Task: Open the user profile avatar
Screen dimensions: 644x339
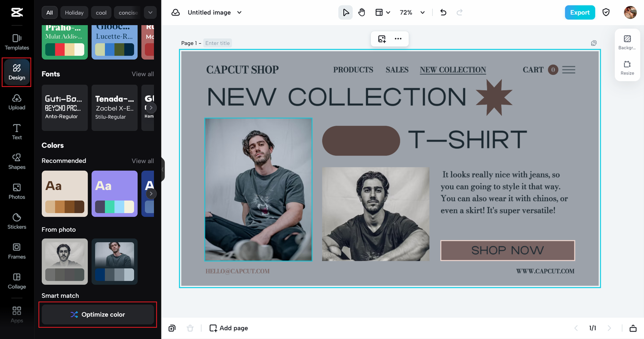Action: pos(630,13)
